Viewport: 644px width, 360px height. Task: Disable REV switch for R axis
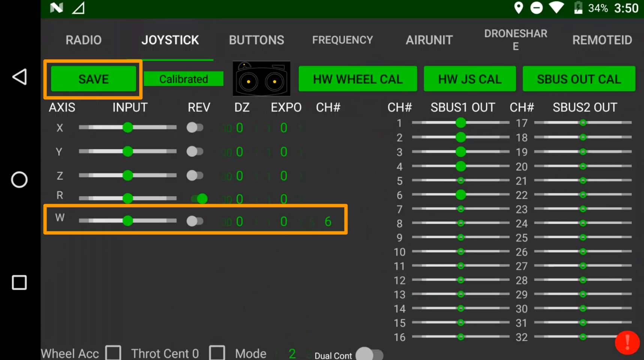pyautogui.click(x=199, y=198)
